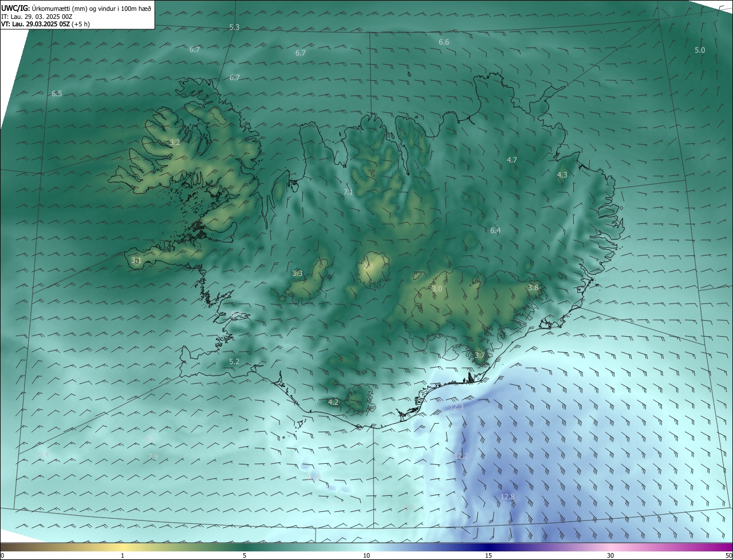This screenshot has width=733, height=560.
Task: Click the 3.2 value on the Westfjords
Action: click(175, 143)
